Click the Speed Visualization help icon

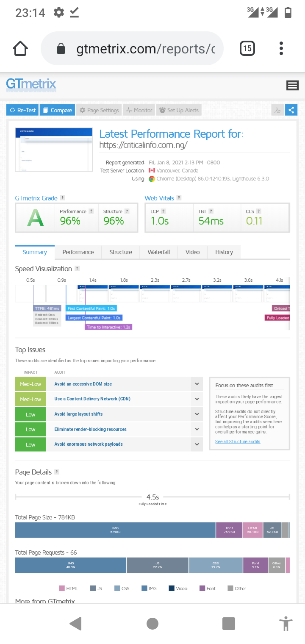click(x=77, y=268)
